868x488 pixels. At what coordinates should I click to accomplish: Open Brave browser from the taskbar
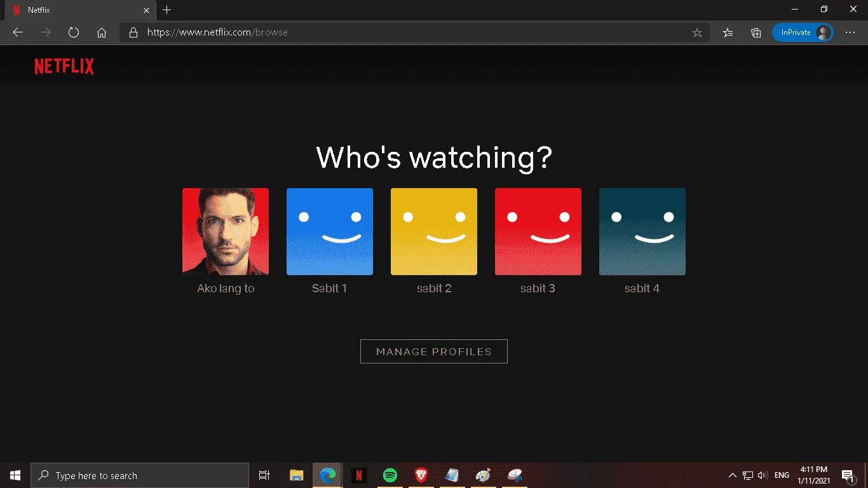(421, 475)
